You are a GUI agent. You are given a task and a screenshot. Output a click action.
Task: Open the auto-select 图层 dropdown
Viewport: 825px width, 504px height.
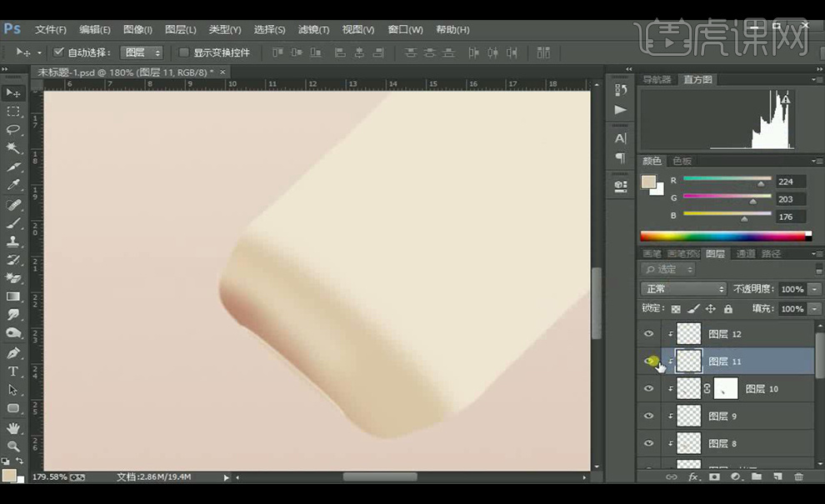coord(142,52)
